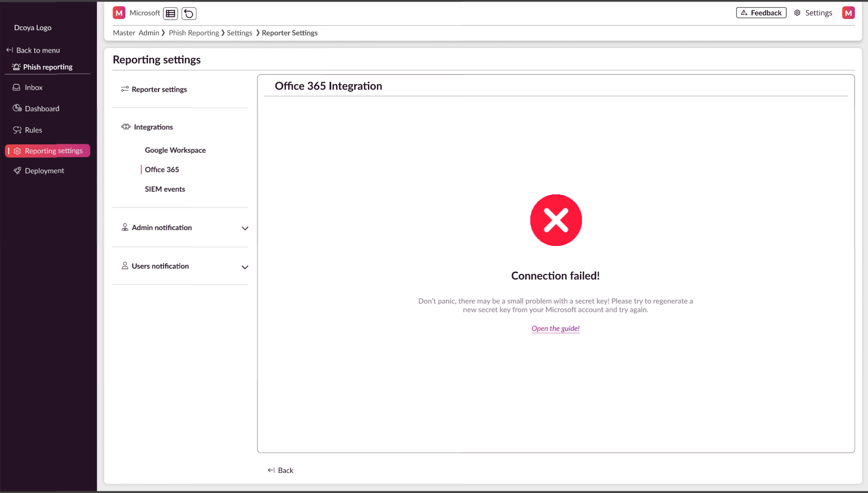868x493 pixels.
Task: Open the Rules section
Action: (x=33, y=130)
